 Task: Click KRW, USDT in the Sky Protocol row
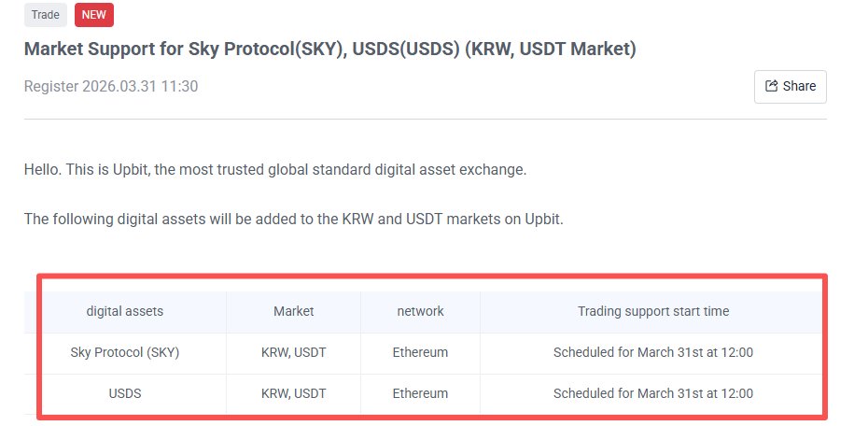tap(293, 353)
